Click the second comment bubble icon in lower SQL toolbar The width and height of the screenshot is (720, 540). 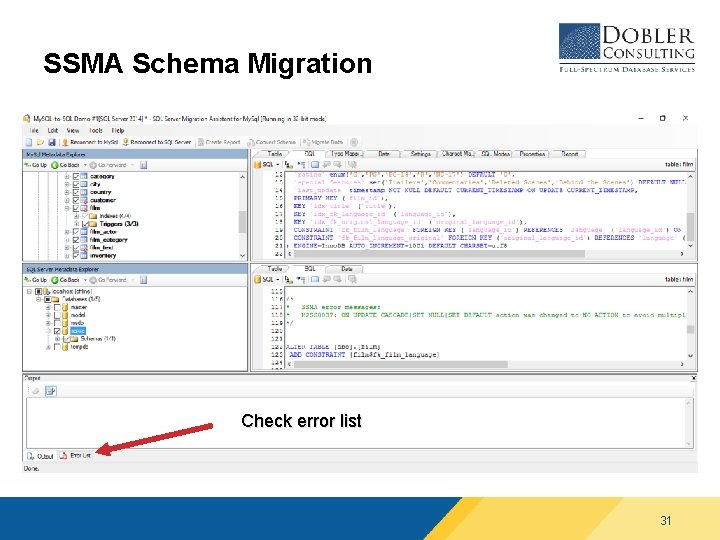338,279
